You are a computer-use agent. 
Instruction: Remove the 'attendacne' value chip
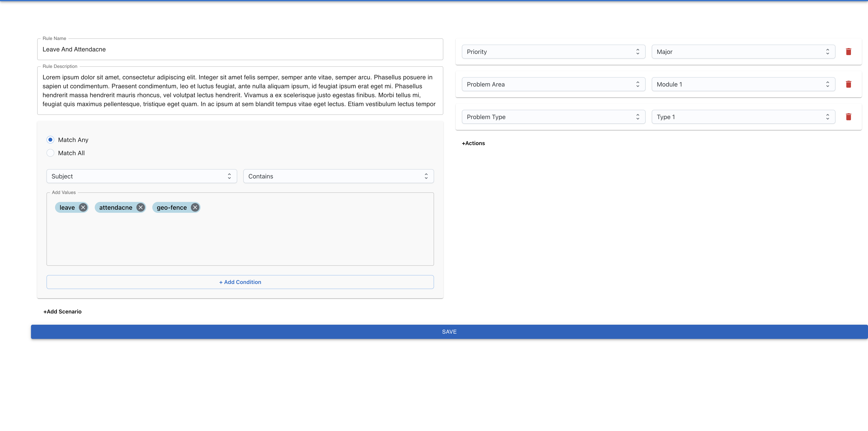[x=140, y=207]
